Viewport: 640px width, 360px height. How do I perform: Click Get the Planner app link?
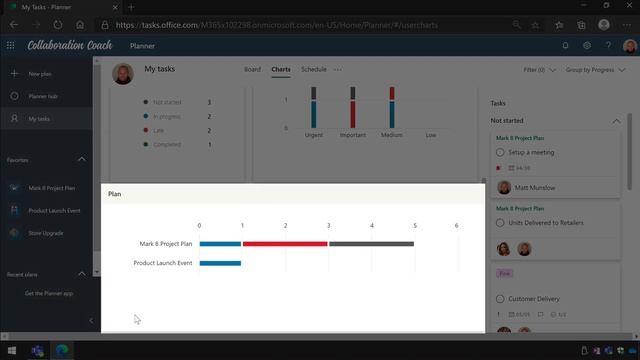(x=49, y=293)
